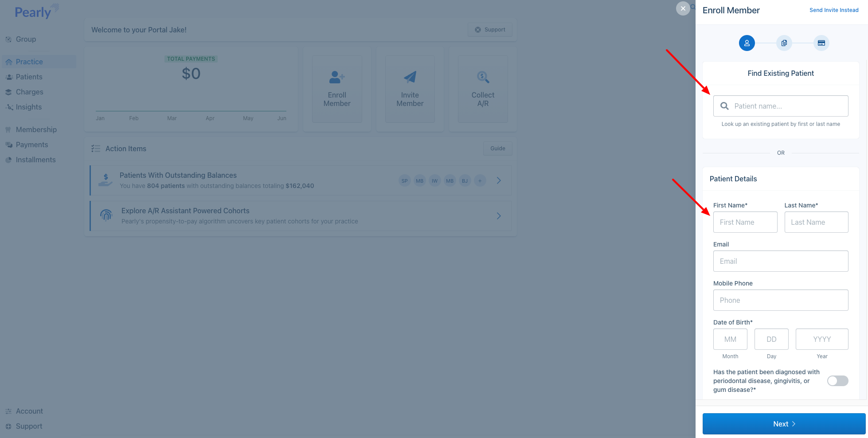This screenshot has width=868, height=438.
Task: Click the patient details step icon
Action: tap(747, 43)
